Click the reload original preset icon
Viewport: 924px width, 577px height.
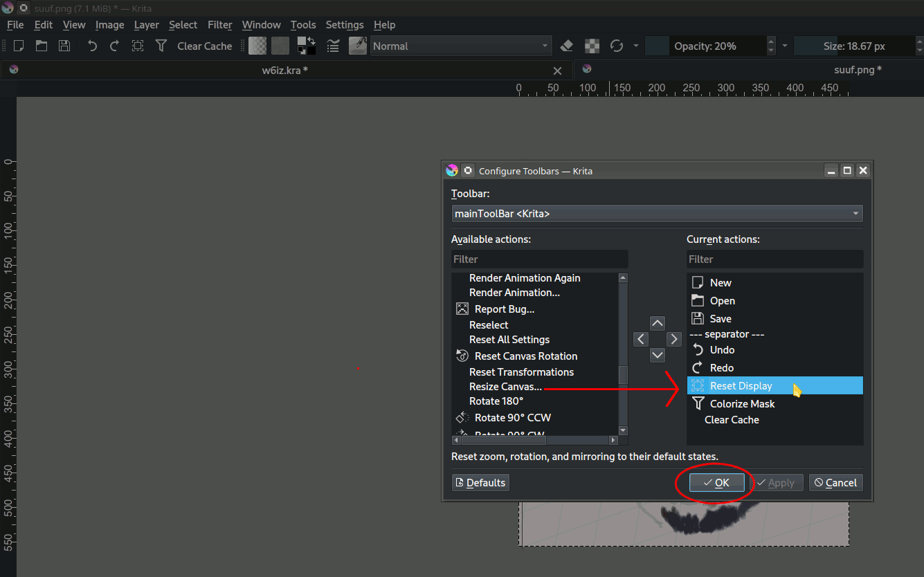(x=617, y=46)
